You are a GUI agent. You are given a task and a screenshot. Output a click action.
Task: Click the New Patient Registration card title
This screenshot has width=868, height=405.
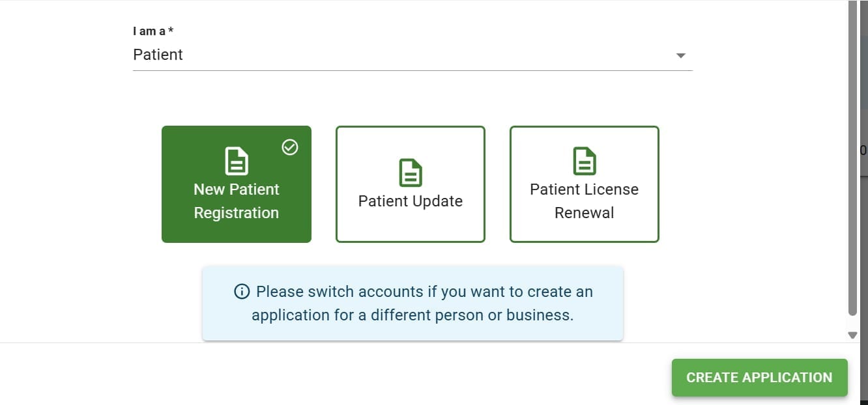pyautogui.click(x=236, y=201)
